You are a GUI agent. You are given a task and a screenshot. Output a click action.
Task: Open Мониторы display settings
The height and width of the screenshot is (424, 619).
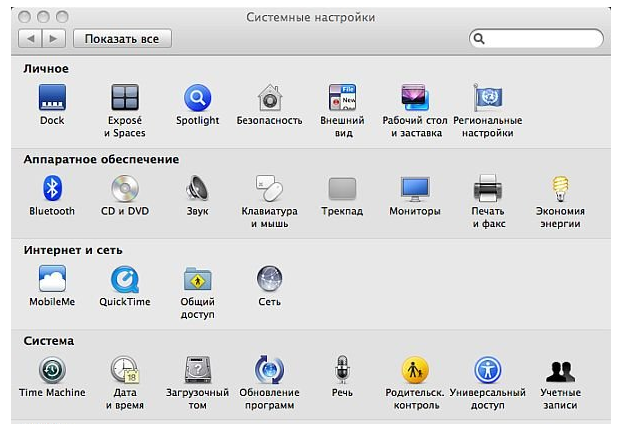pyautogui.click(x=415, y=189)
